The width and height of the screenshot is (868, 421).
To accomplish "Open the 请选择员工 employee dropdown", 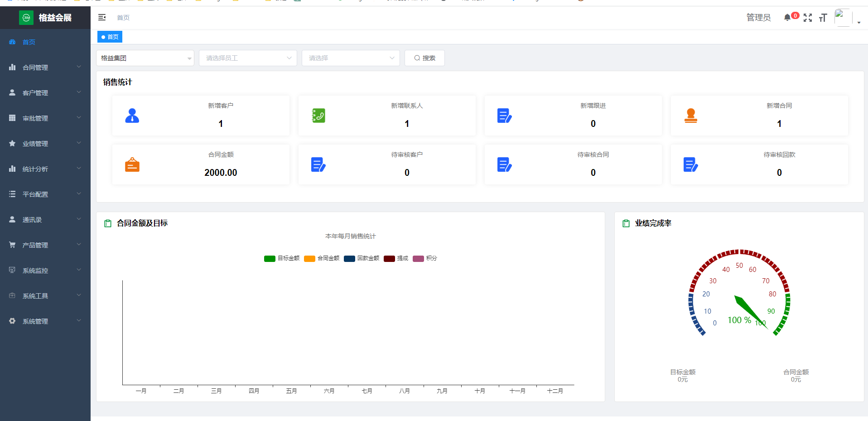I will click(248, 58).
